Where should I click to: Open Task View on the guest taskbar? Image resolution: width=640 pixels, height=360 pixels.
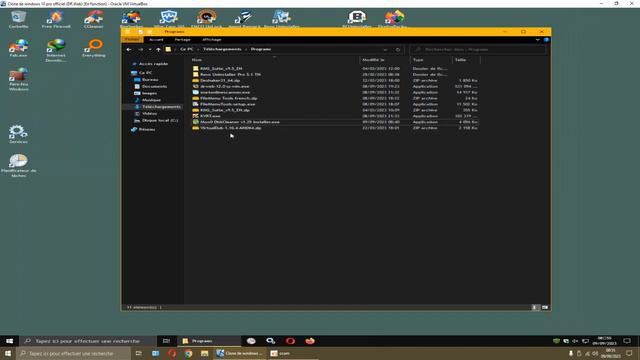166,341
